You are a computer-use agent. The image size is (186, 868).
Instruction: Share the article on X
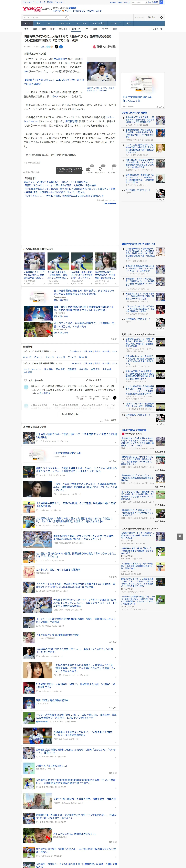coord(56,47)
